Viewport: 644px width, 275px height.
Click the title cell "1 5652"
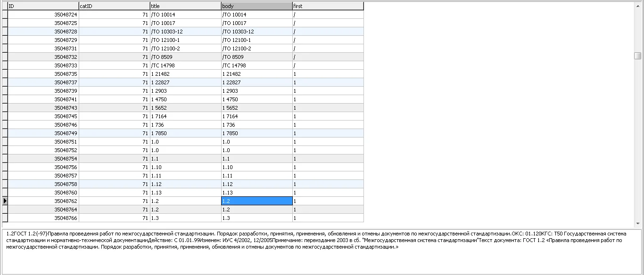[185, 108]
